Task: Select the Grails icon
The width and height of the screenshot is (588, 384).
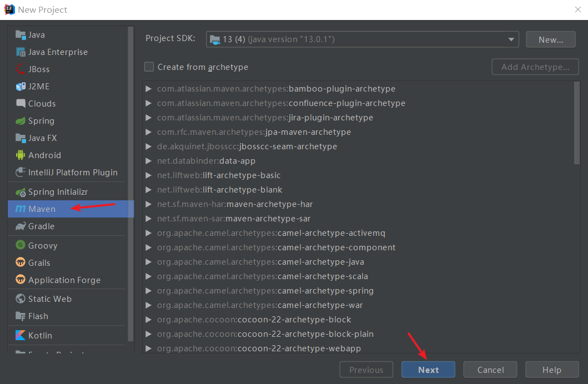Action: click(x=20, y=262)
